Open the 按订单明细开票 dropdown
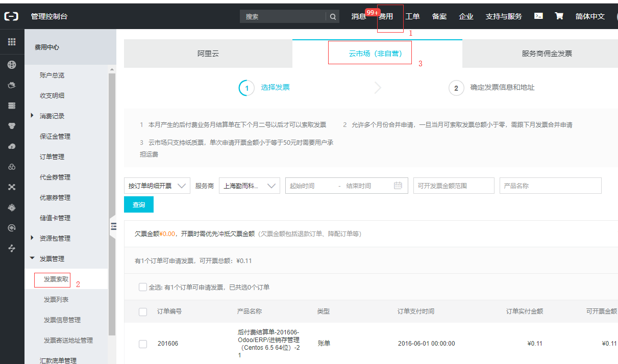 click(x=157, y=186)
